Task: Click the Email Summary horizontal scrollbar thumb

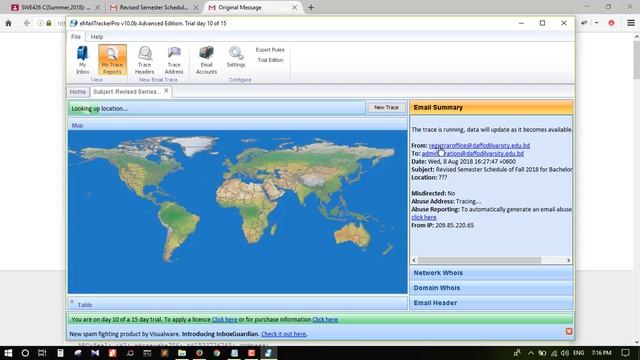Action: pyautogui.click(x=480, y=260)
